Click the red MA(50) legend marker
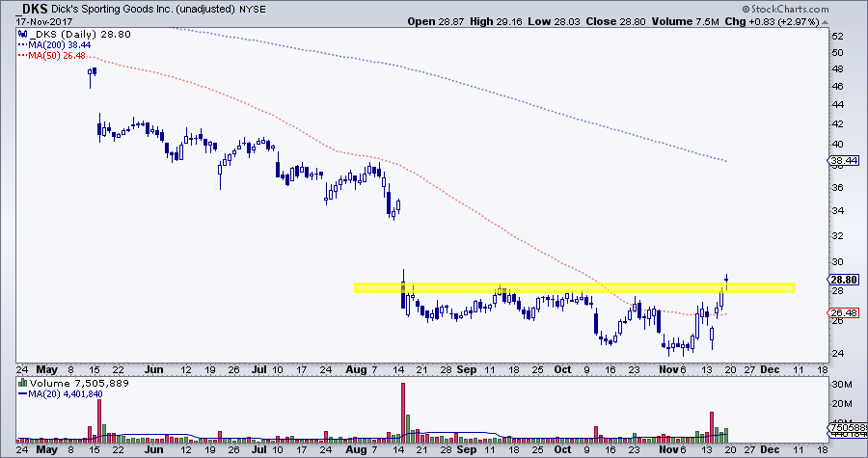The width and height of the screenshot is (868, 458). (23, 56)
